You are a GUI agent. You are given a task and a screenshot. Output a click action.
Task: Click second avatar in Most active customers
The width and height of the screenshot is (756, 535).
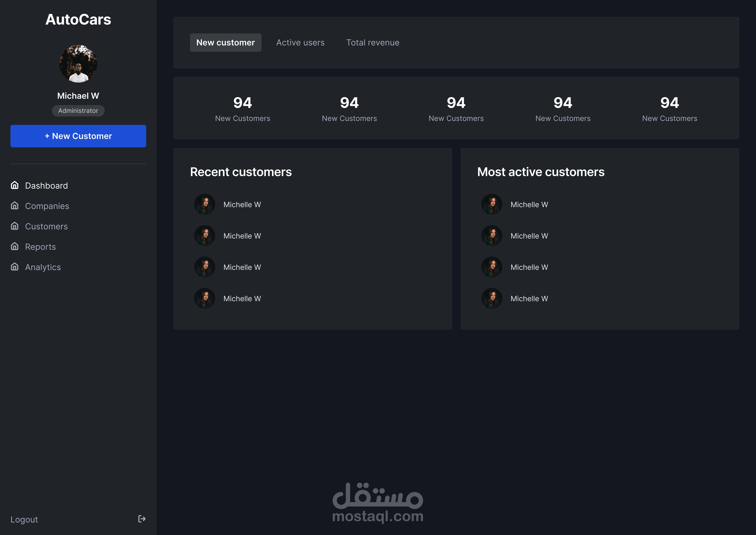pos(492,235)
